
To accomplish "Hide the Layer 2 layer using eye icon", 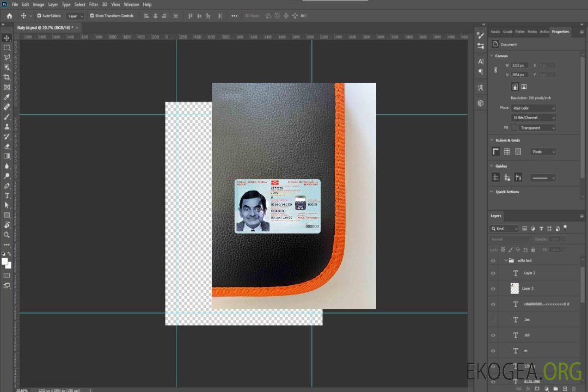I will point(493,273).
